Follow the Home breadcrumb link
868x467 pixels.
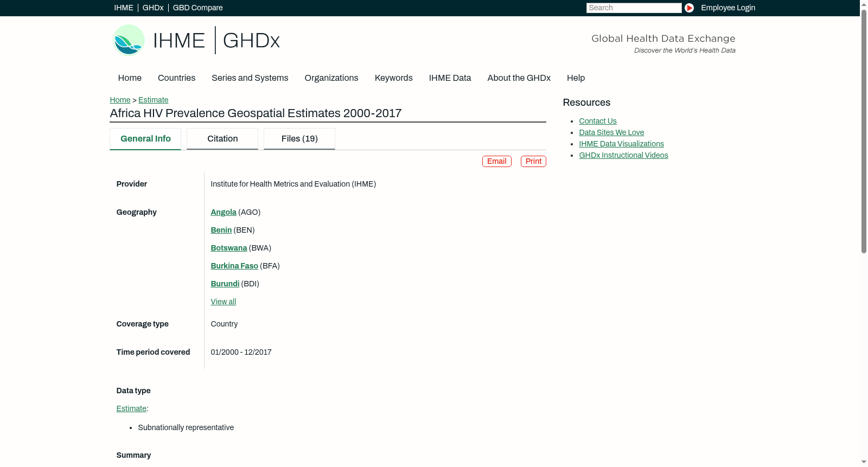point(120,100)
